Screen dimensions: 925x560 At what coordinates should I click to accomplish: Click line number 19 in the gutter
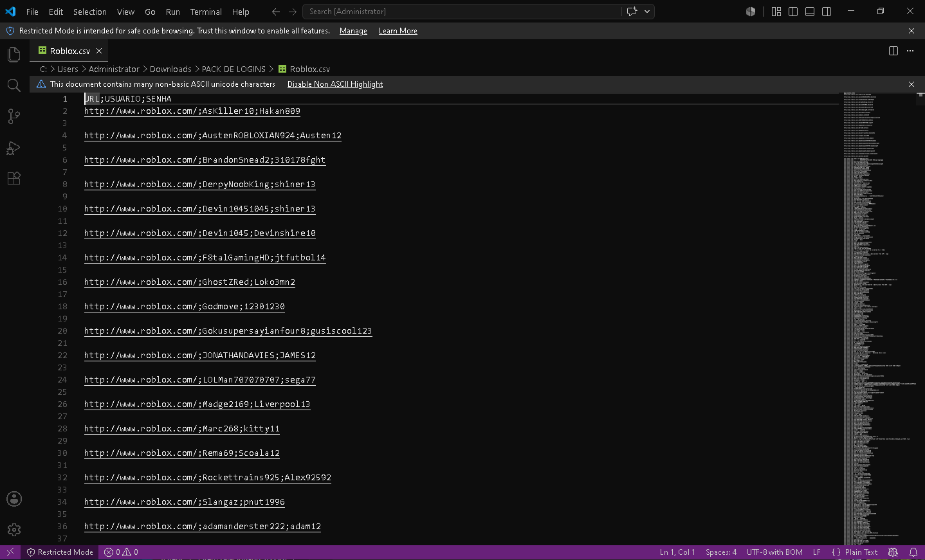pos(62,319)
